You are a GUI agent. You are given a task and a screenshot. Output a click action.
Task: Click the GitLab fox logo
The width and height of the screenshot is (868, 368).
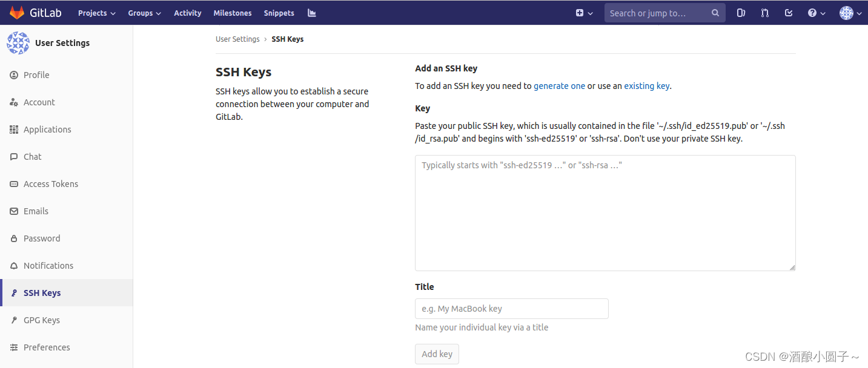pos(17,13)
